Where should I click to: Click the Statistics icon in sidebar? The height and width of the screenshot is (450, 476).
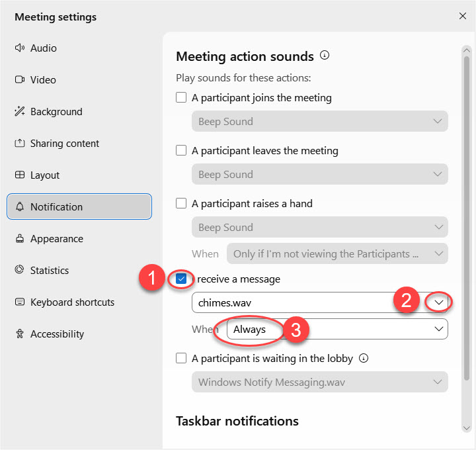pyautogui.click(x=19, y=271)
